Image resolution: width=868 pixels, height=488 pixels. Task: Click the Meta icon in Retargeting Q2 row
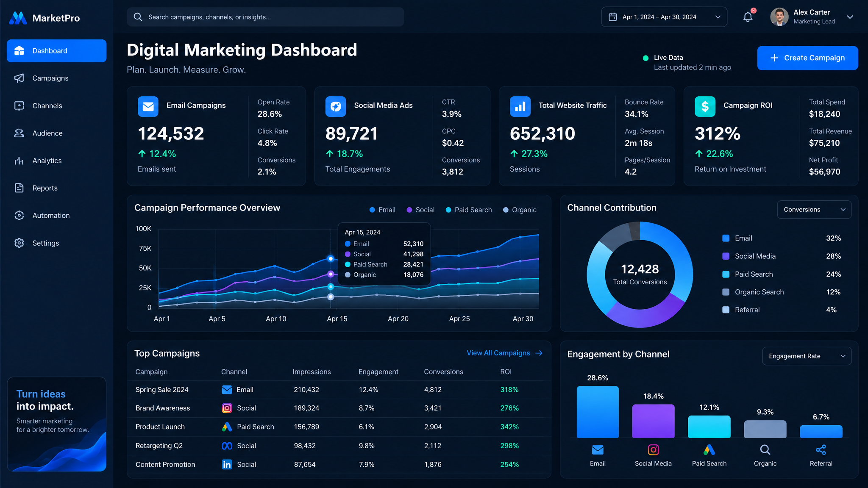(227, 446)
